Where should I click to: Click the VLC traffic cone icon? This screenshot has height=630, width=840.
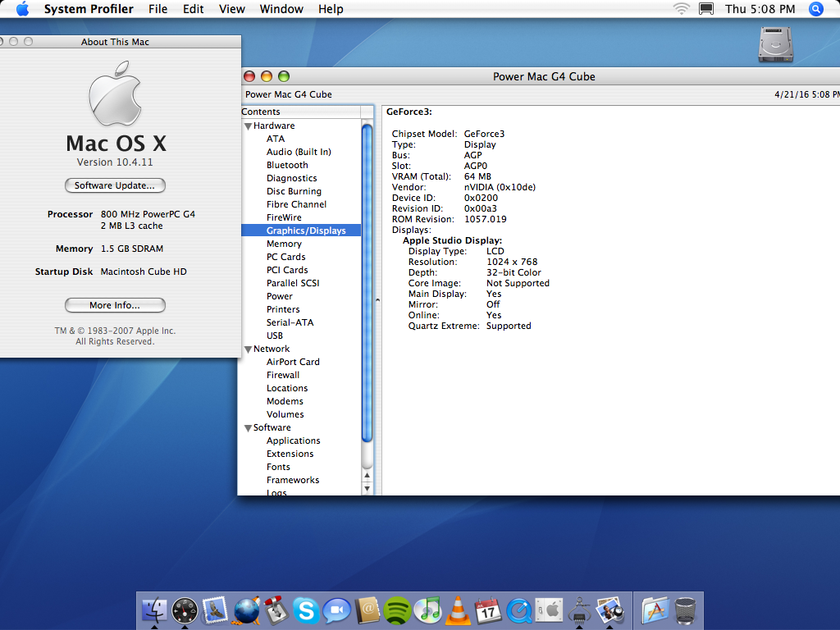pos(458,610)
